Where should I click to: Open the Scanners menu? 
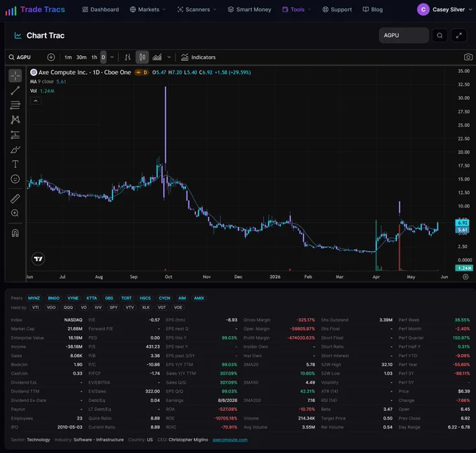tap(197, 10)
